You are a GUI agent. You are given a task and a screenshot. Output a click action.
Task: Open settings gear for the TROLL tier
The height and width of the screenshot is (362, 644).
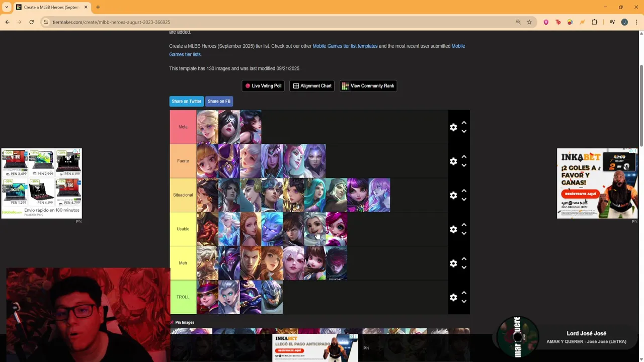tap(453, 297)
